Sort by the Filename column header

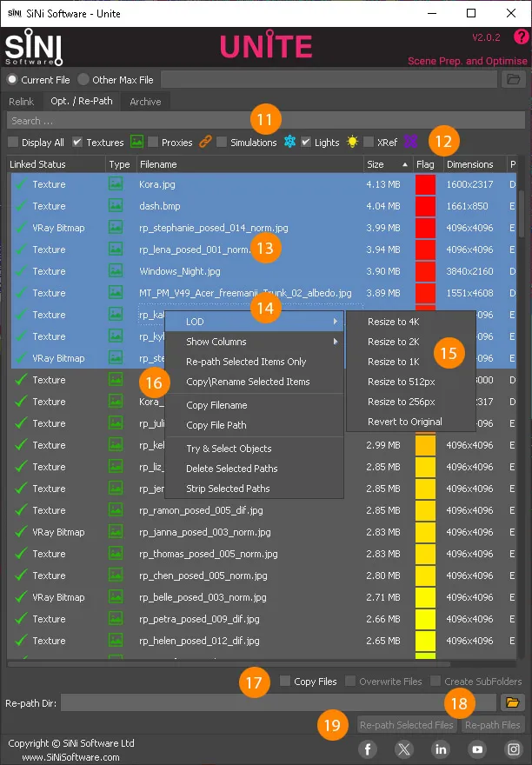point(249,164)
